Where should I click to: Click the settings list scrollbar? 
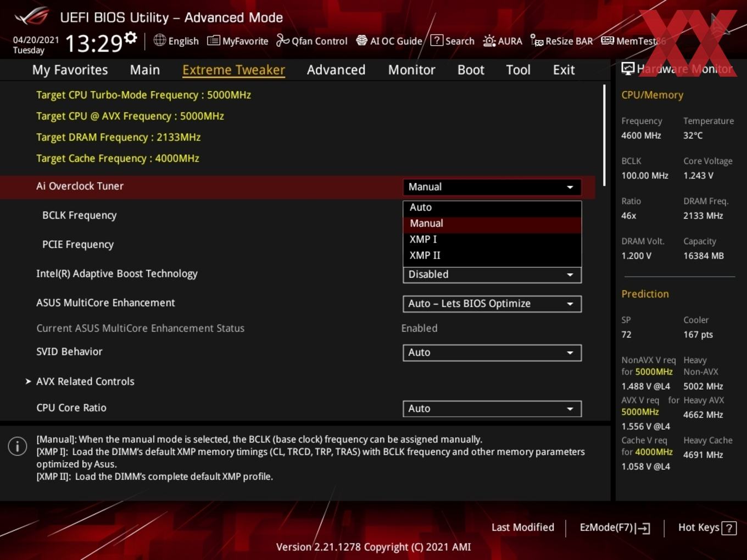(x=604, y=135)
